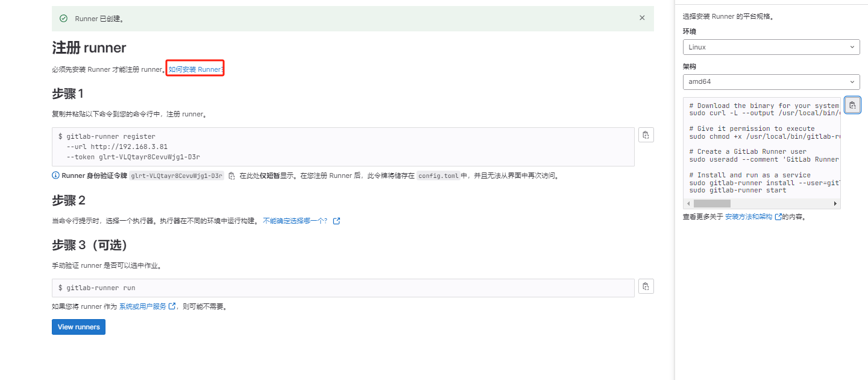Screen dimensions: 868x380
Task: Dismiss the Runner 已创建 banner
Action: point(641,17)
